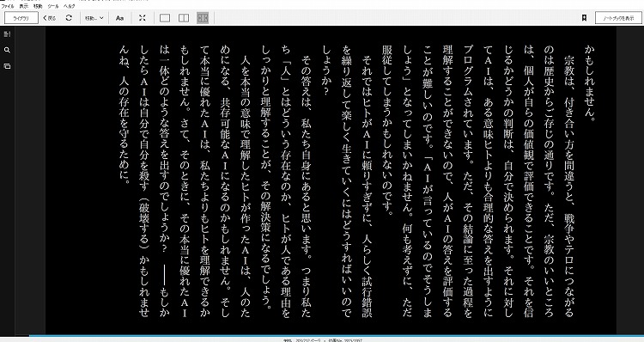Click the sync refresh icon
Screen dimensions: 644x342
click(x=69, y=18)
